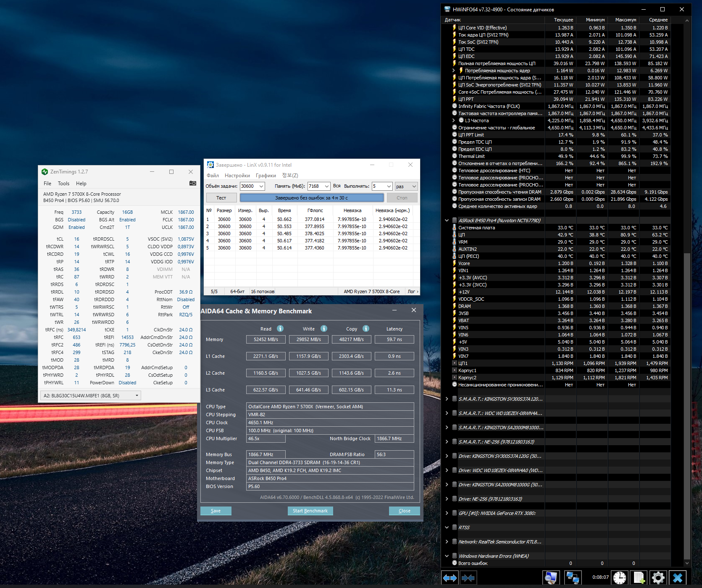The image size is (702, 588).
Task: Open the Help menu in ZenTimings
Action: 81,184
